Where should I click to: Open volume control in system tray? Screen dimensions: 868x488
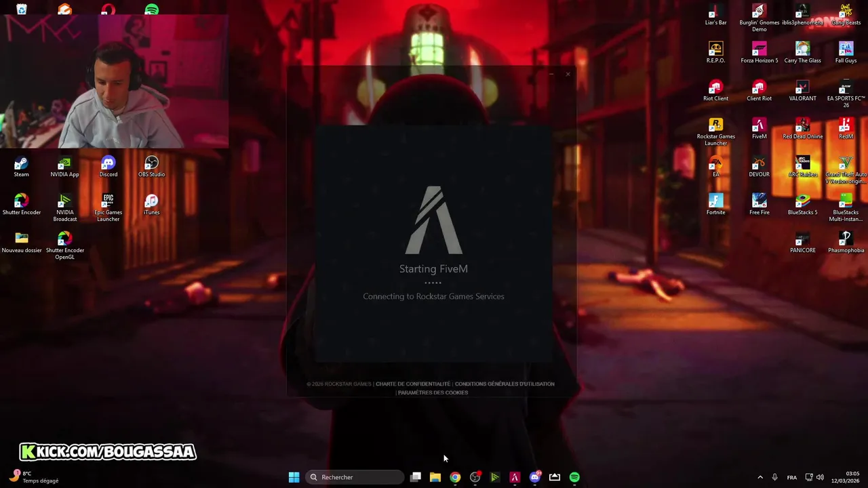[820, 477]
